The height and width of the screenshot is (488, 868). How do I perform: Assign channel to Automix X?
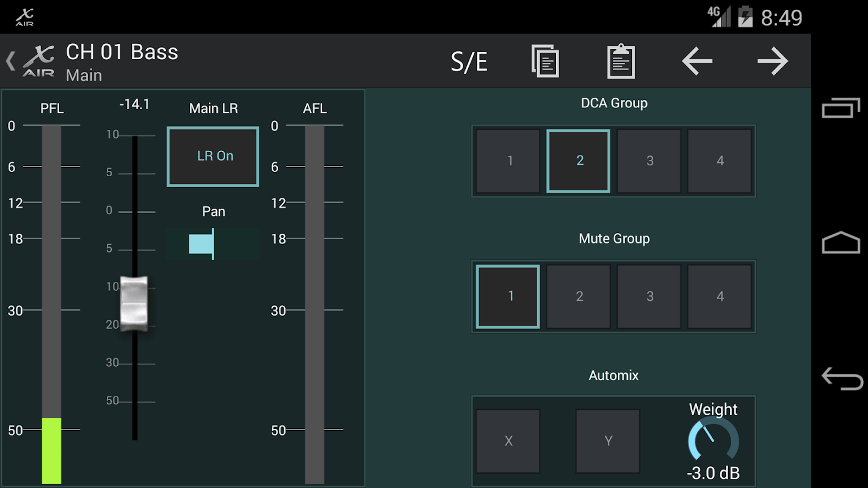(508, 441)
